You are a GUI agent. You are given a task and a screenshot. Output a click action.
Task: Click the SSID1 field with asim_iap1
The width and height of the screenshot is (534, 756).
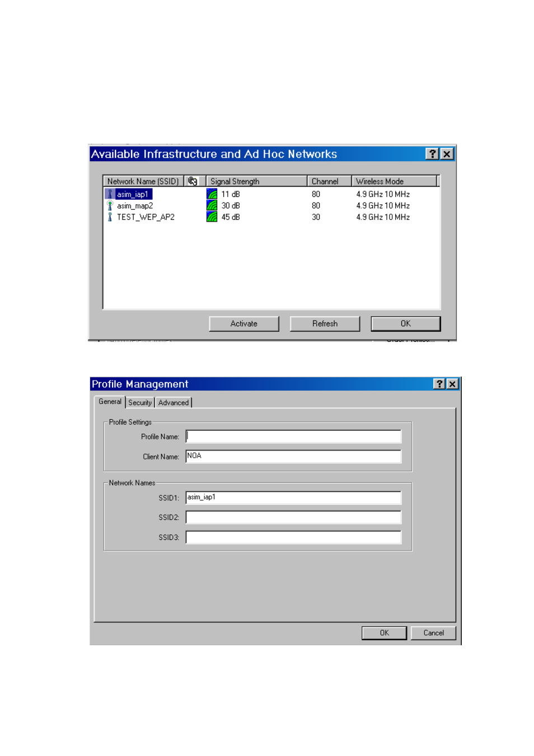tap(293, 497)
